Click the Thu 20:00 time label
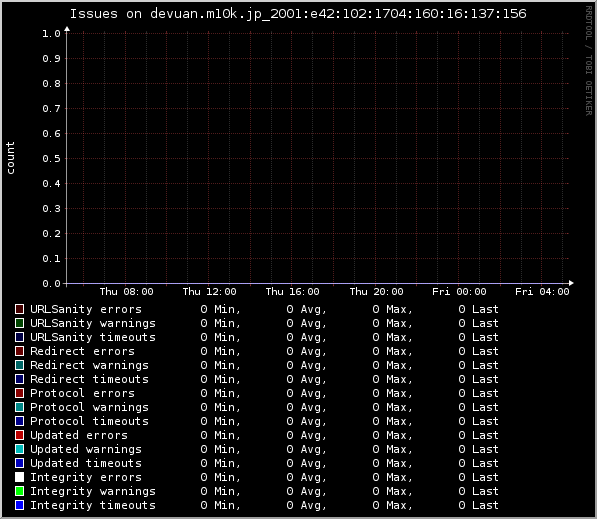The width and height of the screenshot is (597, 519). [x=377, y=292]
